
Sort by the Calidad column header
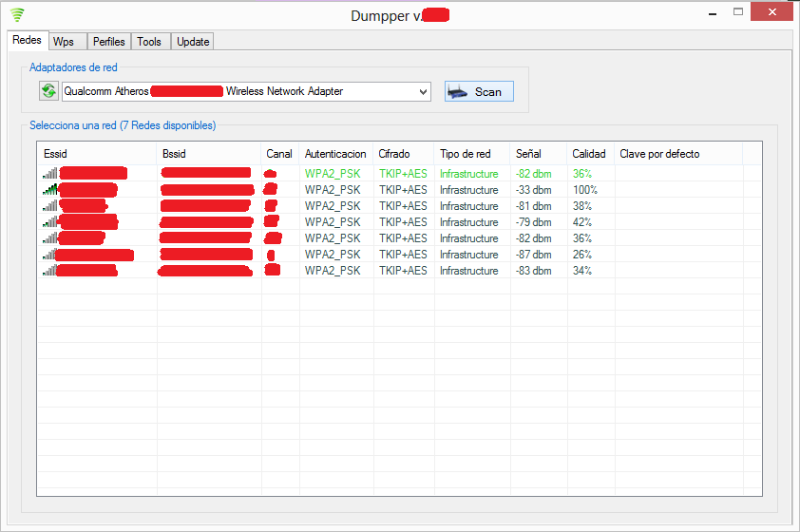(x=589, y=154)
